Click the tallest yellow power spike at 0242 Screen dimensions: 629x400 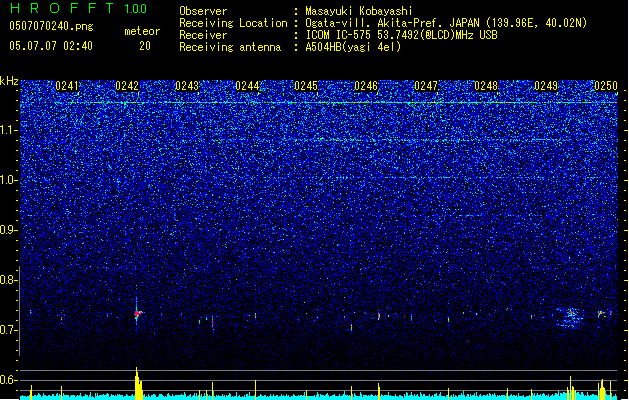click(138, 383)
